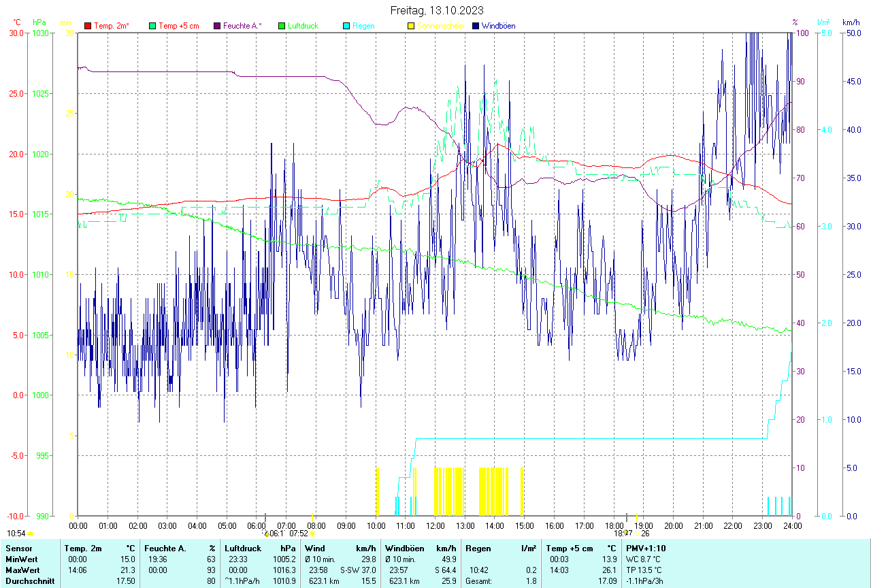Click the chart title 'Freitag, 13.10.2023'

[x=438, y=10]
